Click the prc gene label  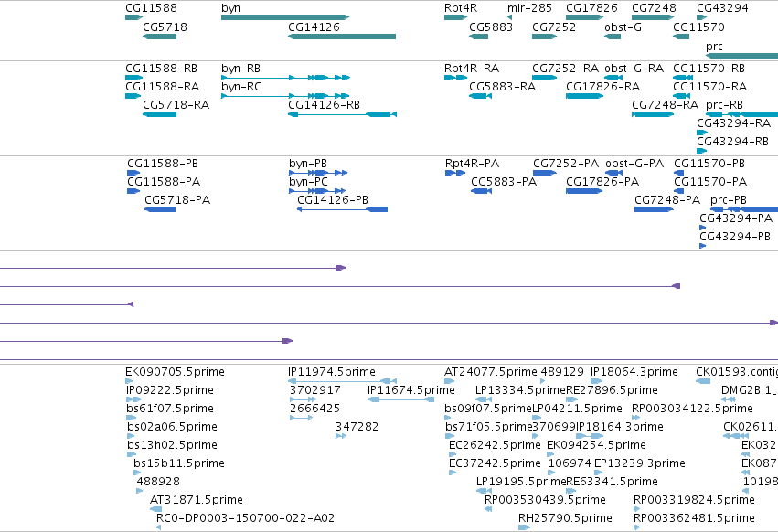pos(714,47)
